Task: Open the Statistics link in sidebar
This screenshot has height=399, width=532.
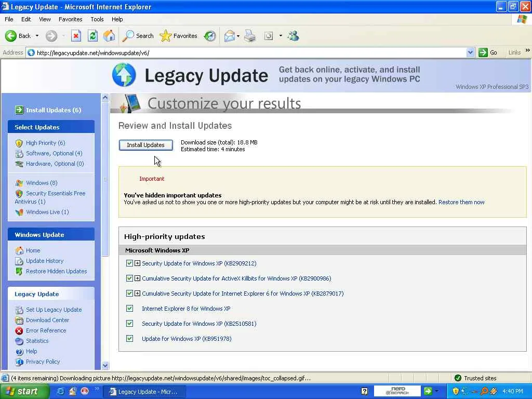Action: click(x=37, y=341)
